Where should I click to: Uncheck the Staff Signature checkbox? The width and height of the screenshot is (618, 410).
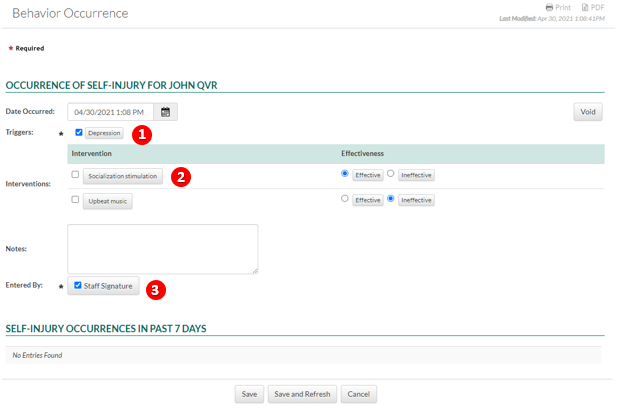[78, 286]
